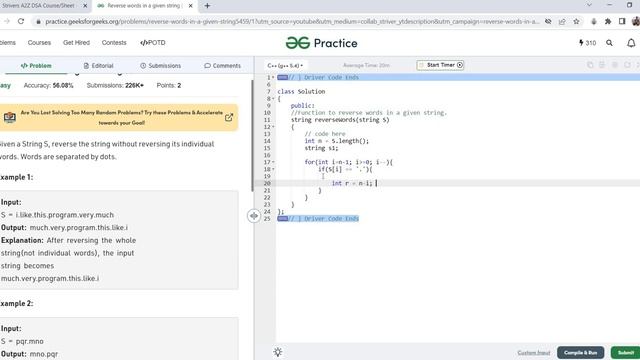Click the 310 streak lightning icon
The width and height of the screenshot is (640, 360).
tap(581, 42)
